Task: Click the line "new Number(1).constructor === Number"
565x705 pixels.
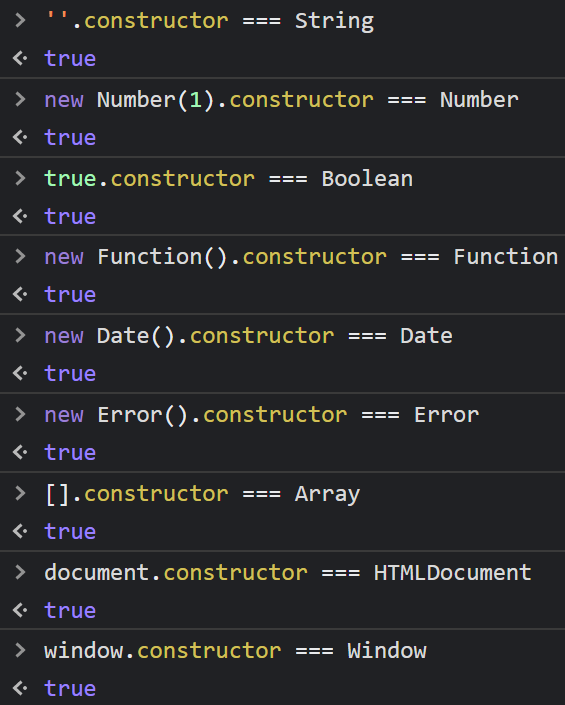Action: [281, 100]
